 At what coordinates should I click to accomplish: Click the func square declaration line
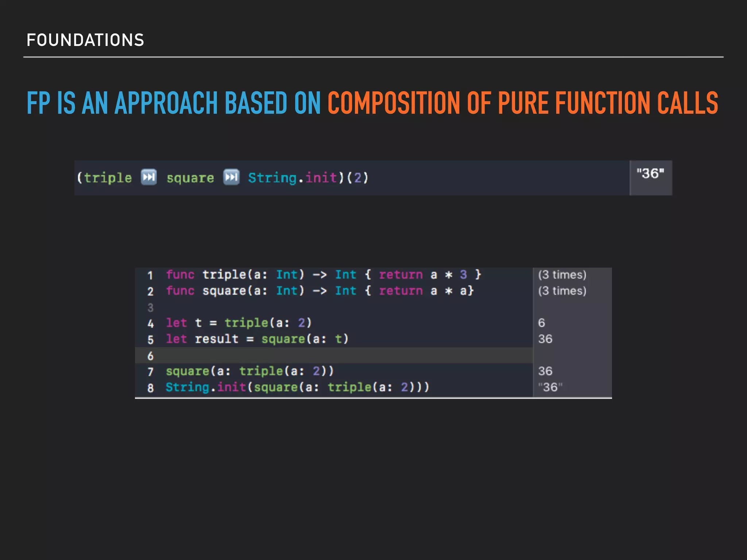tap(320, 291)
